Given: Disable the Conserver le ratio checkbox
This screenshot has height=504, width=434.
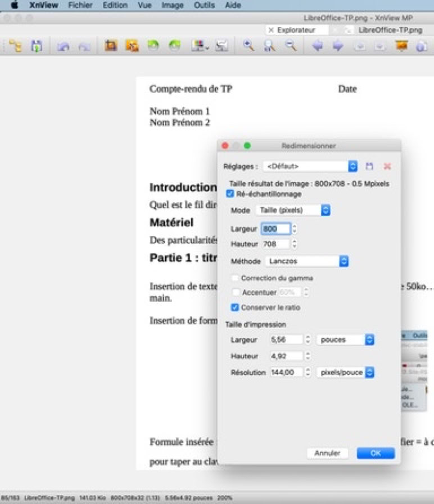Looking at the screenshot, I should (x=236, y=307).
